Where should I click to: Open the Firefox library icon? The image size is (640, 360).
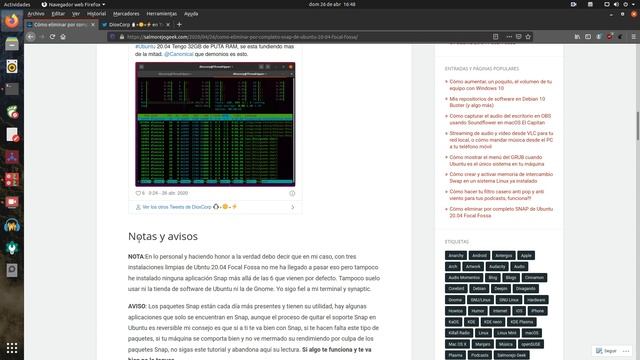tap(577, 37)
